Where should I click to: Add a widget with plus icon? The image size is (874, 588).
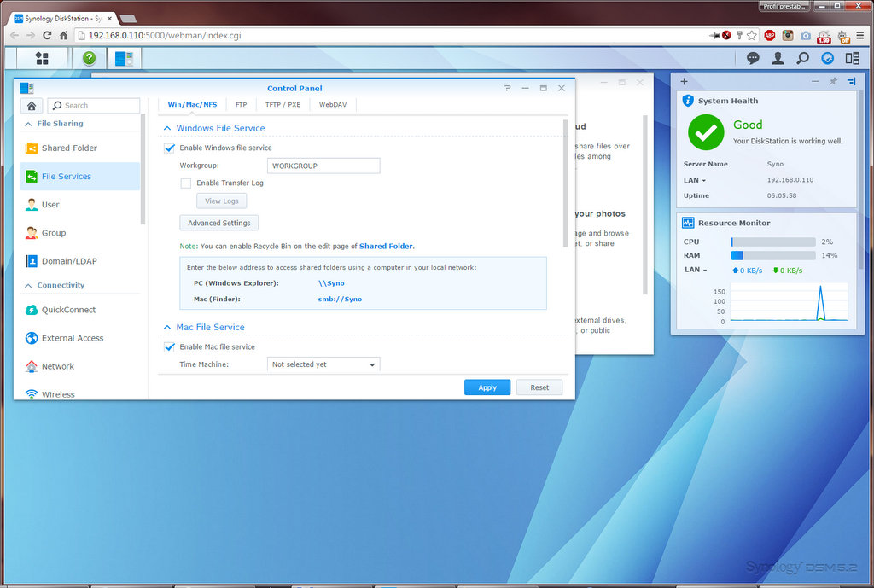coord(684,81)
